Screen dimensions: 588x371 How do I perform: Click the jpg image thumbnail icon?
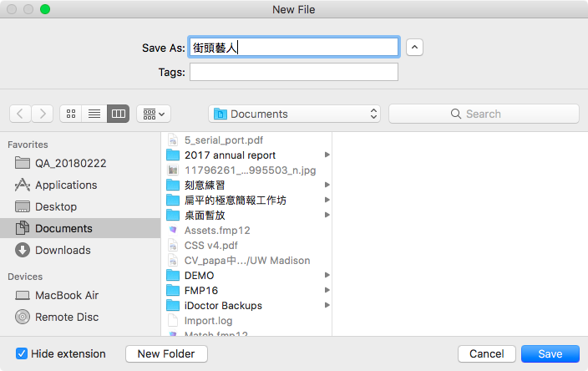pyautogui.click(x=173, y=170)
